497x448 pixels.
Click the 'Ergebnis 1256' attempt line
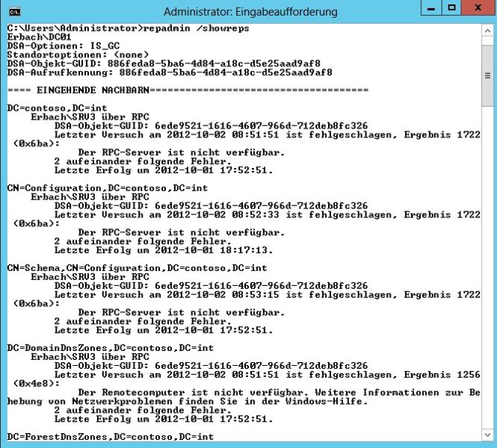pyautogui.click(x=268, y=375)
